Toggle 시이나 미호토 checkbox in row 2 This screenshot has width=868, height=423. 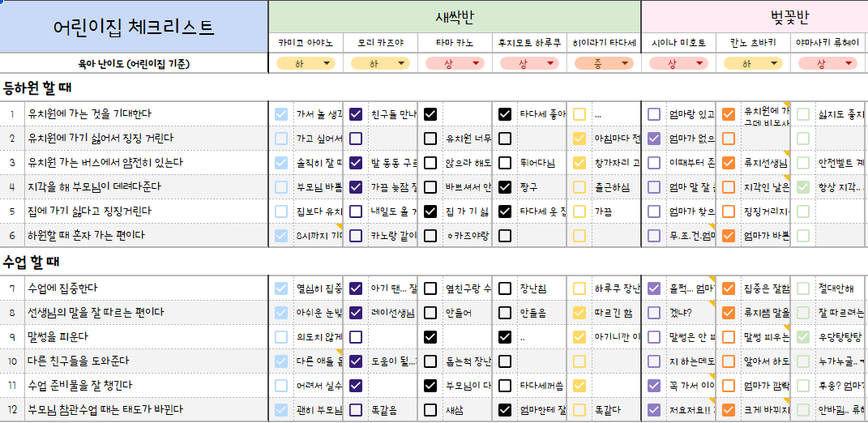(x=654, y=139)
